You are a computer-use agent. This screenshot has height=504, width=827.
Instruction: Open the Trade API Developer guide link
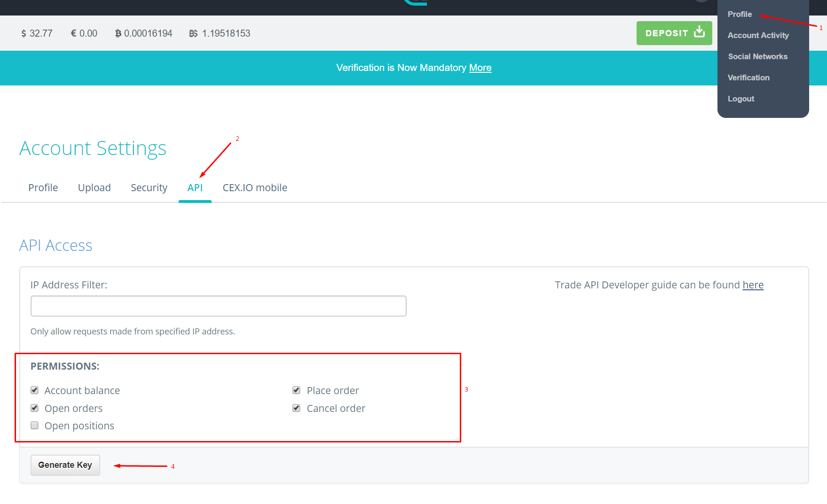pos(753,285)
